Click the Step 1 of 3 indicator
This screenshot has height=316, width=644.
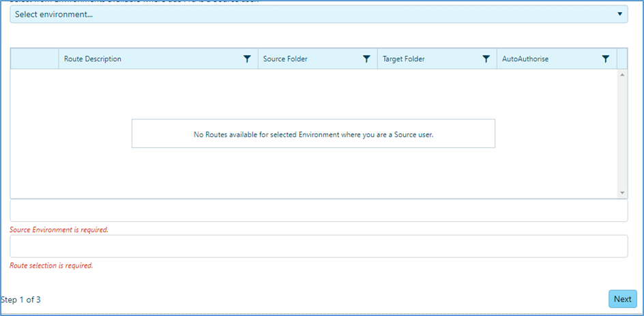20,300
